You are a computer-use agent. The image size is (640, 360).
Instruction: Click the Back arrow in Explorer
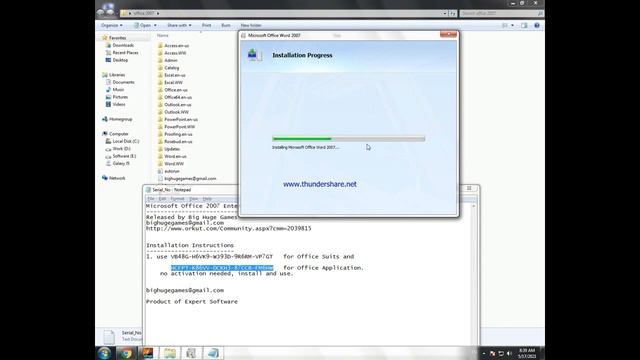(100, 12)
